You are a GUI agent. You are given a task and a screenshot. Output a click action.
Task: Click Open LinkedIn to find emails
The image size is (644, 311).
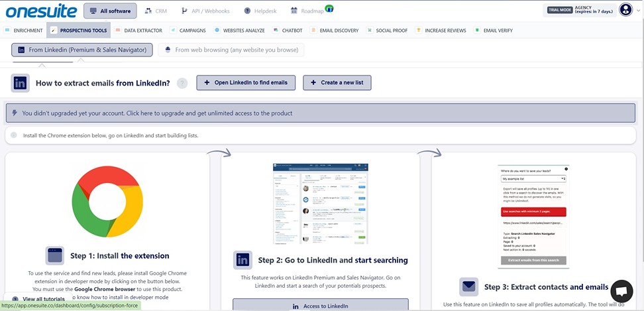(247, 83)
